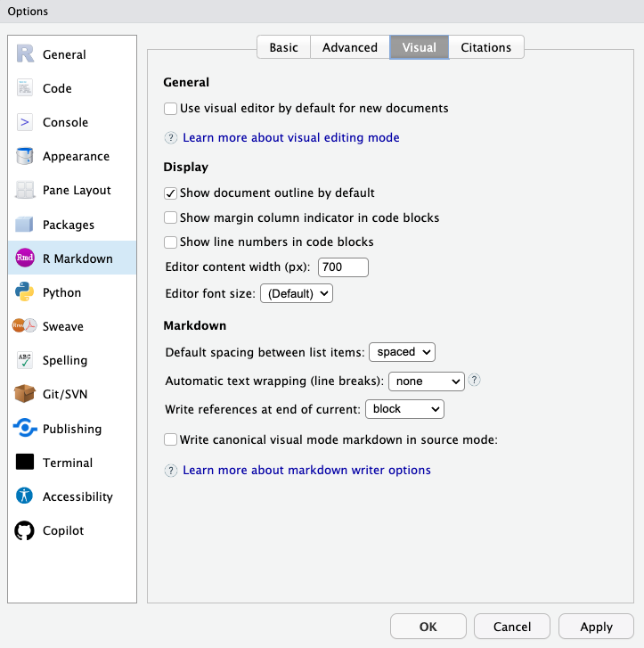Enable line numbers in code blocks

[x=171, y=242]
